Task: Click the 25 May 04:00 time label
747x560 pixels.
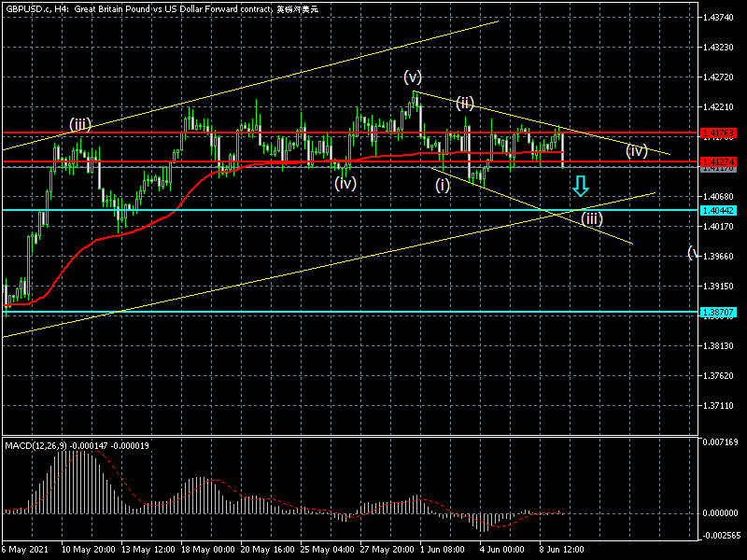Action: 328,550
